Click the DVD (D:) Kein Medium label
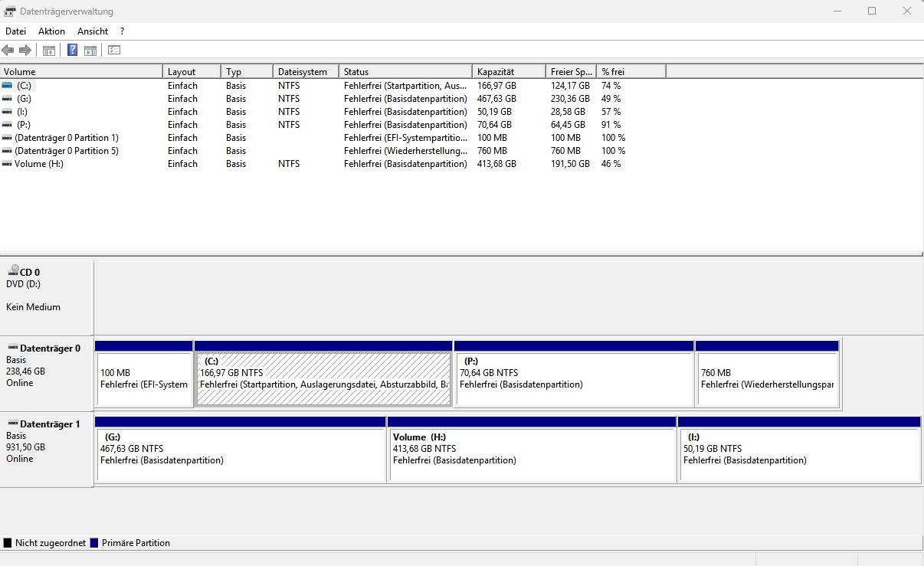This screenshot has height=566, width=924. [33, 296]
